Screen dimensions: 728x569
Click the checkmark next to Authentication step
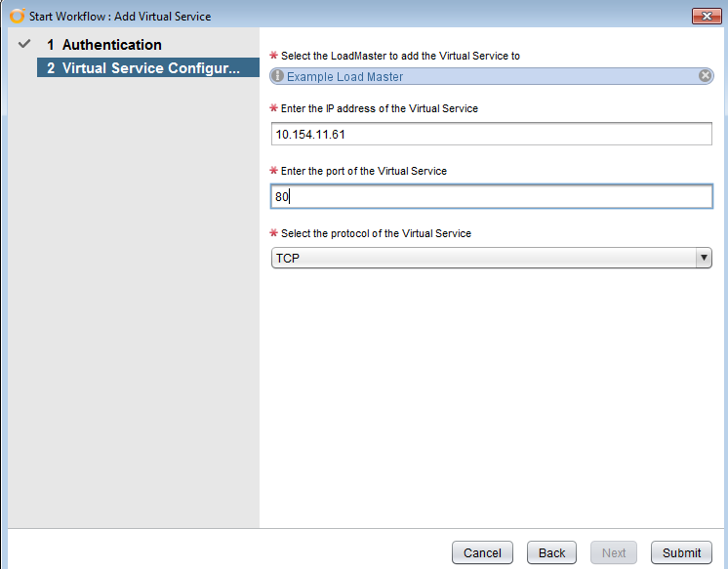coord(24,44)
